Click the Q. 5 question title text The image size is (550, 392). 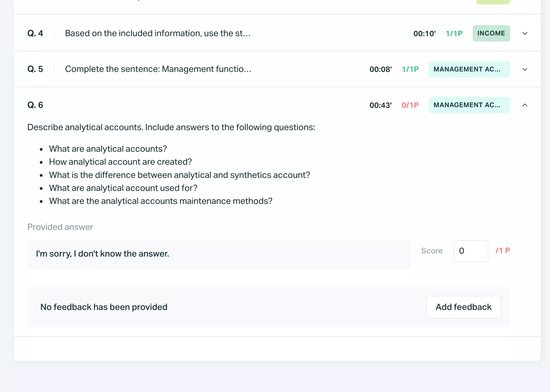158,69
